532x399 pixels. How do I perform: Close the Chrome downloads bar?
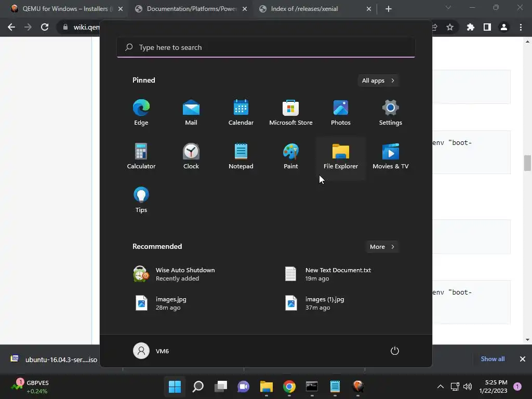tap(523, 359)
